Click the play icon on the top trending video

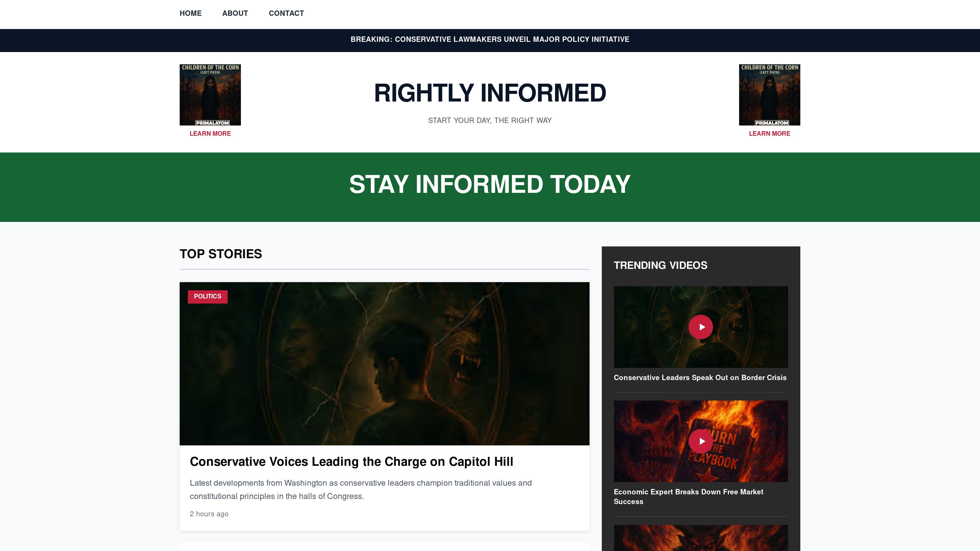[701, 326]
